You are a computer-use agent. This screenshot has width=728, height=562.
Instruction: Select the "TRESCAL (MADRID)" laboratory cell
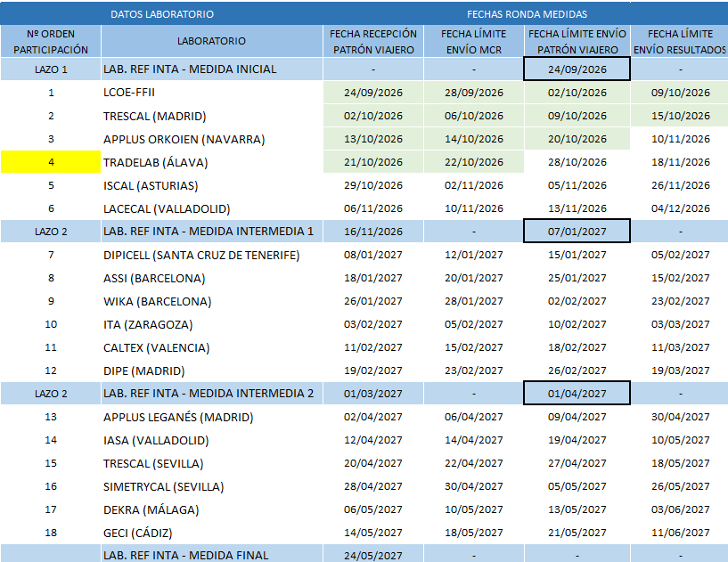click(x=212, y=116)
